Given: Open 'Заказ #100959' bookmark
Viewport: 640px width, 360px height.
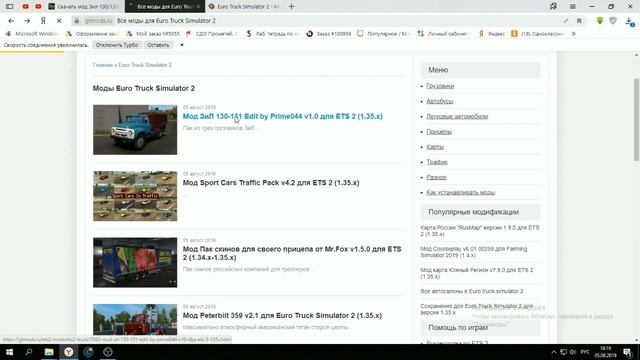Looking at the screenshot, I should coord(329,34).
